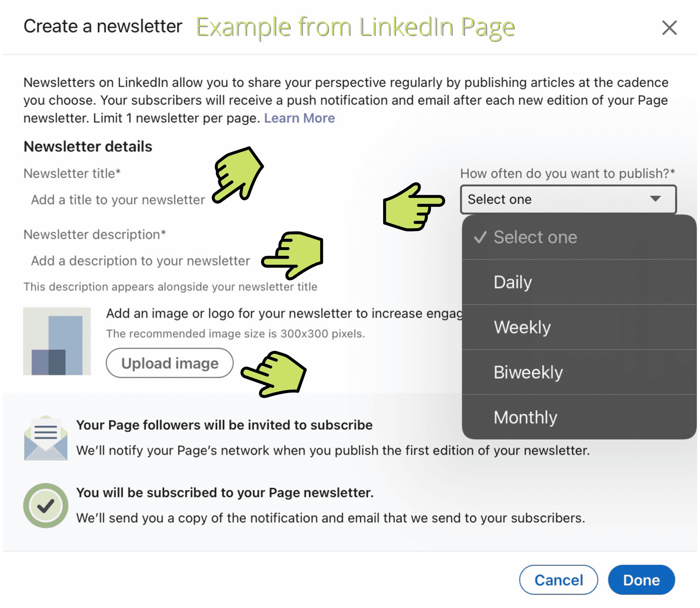The height and width of the screenshot is (608, 700).
Task: Select the checked Select one option
Action: [x=579, y=237]
